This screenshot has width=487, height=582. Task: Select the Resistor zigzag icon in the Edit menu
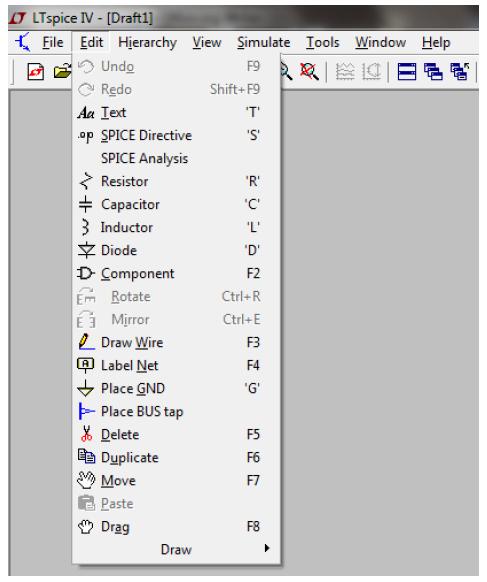pyautogui.click(x=86, y=182)
